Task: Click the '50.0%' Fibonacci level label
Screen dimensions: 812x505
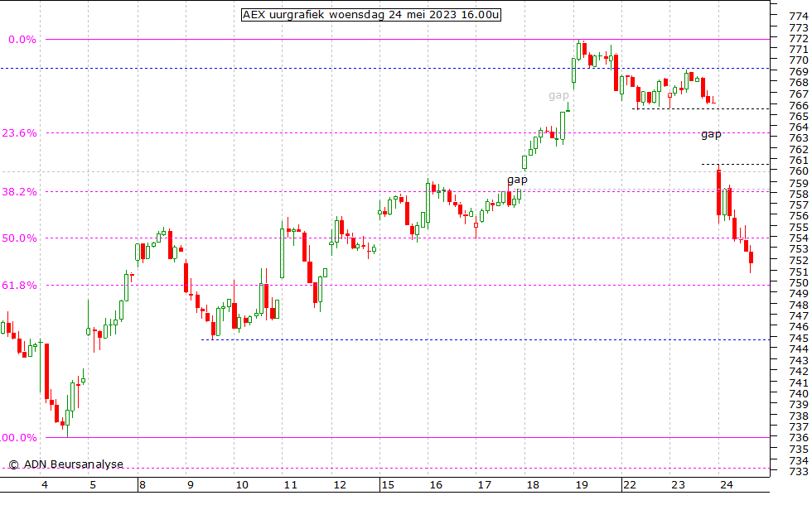Action: [19, 238]
